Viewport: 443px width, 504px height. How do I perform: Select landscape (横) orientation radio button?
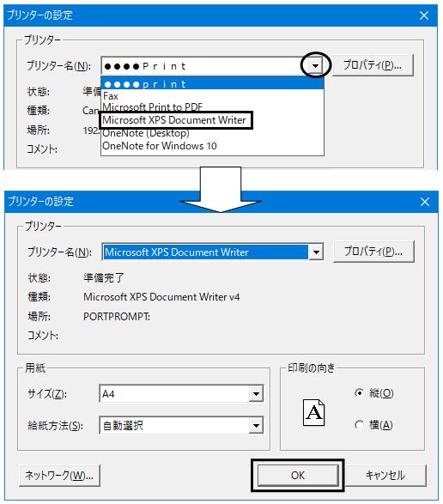(x=359, y=425)
